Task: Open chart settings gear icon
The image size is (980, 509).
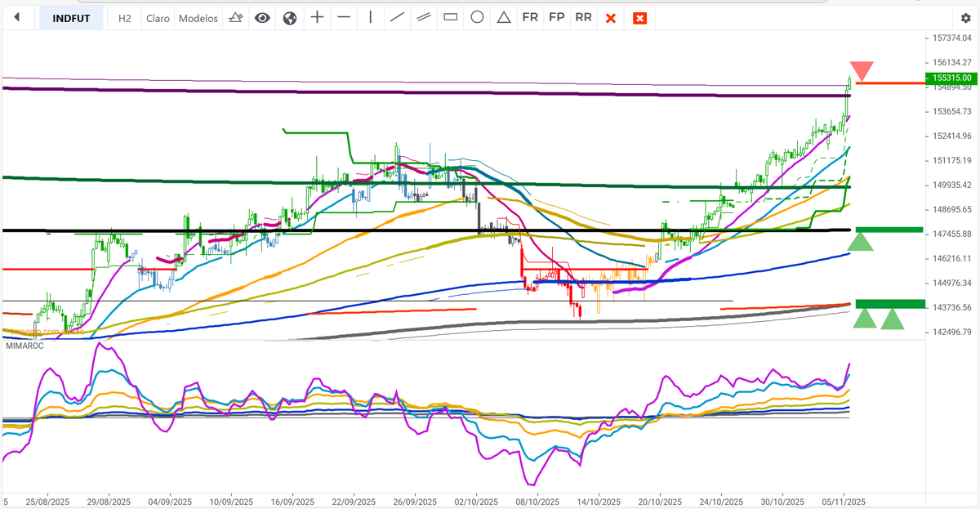Action: click(x=966, y=18)
